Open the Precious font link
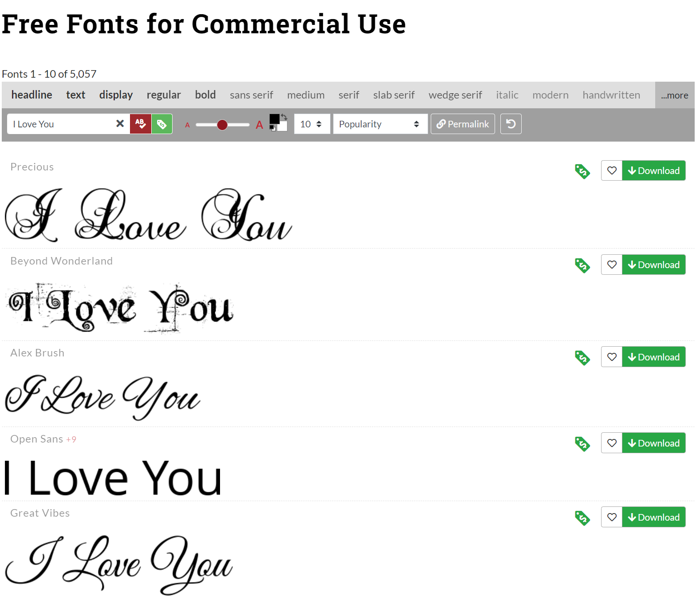Screen dimensions: 700x597 click(32, 167)
